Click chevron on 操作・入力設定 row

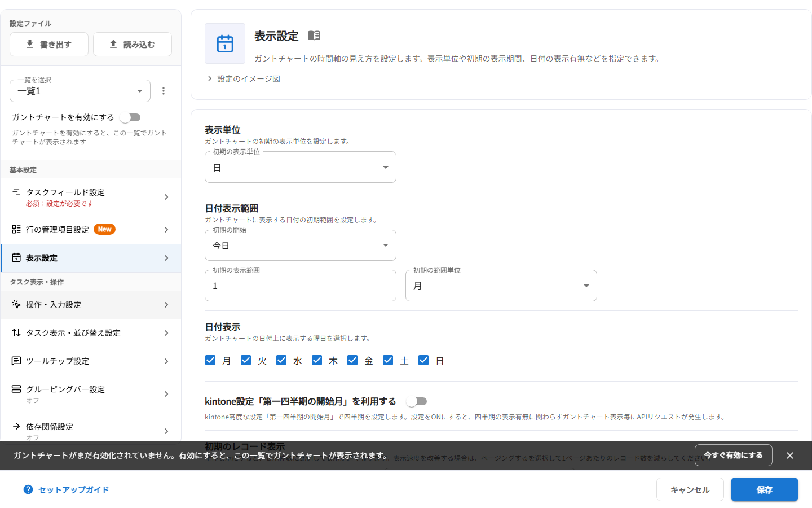click(x=166, y=305)
